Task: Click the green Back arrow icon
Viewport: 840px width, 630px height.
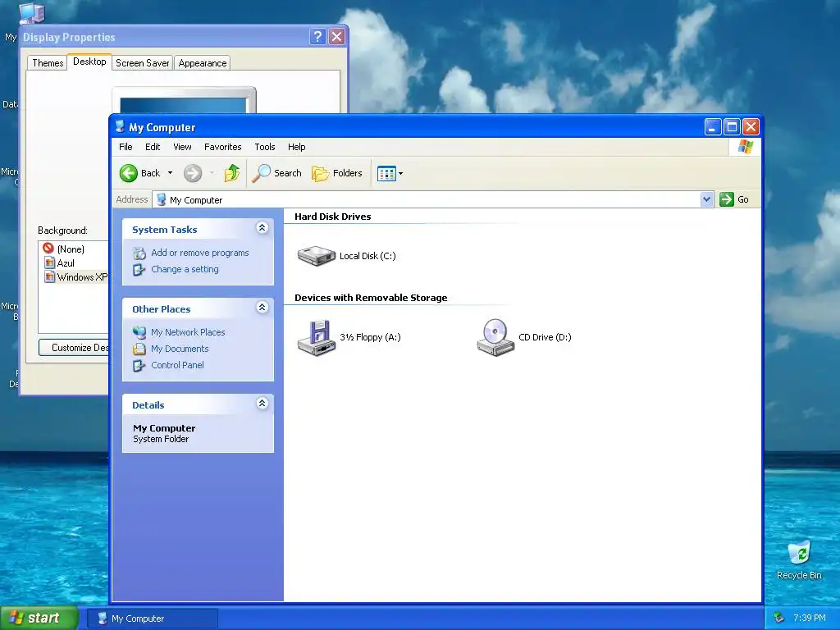Action: (129, 173)
